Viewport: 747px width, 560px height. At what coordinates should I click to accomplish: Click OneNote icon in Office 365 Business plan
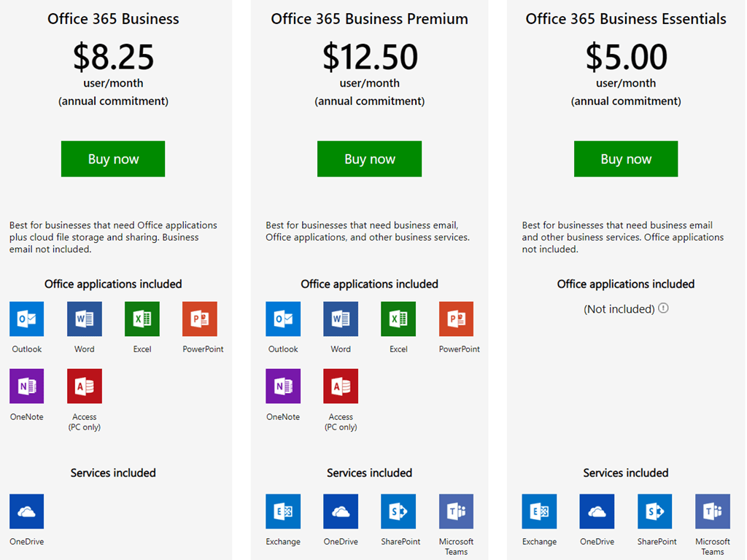click(27, 386)
